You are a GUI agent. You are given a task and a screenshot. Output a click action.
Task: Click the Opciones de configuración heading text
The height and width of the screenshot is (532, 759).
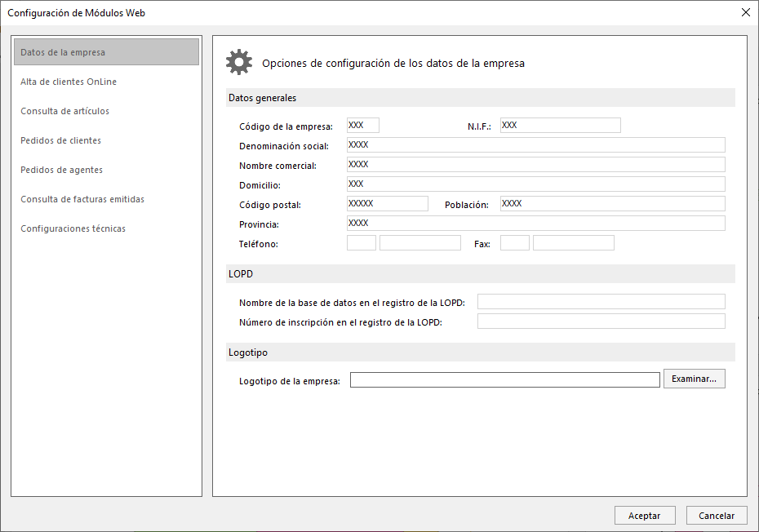point(393,64)
